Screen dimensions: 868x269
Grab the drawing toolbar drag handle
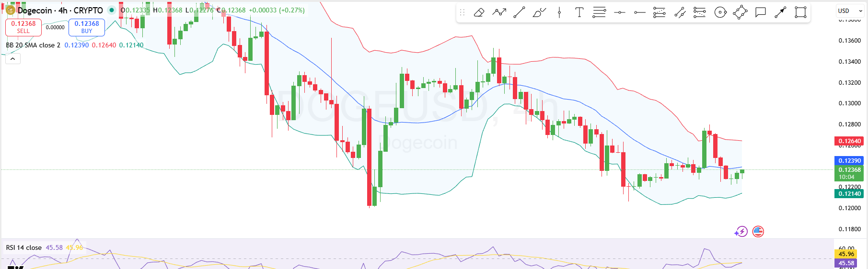463,12
